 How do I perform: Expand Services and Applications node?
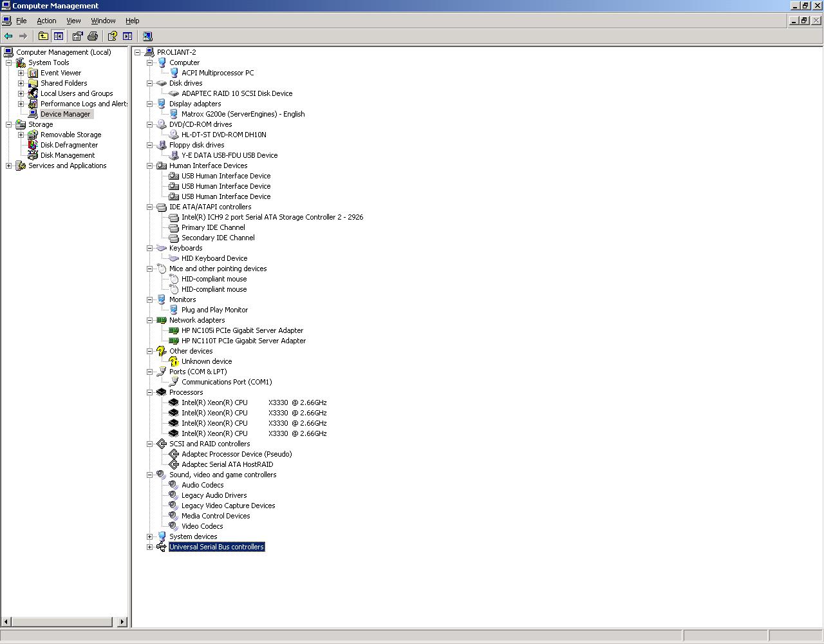[9, 166]
